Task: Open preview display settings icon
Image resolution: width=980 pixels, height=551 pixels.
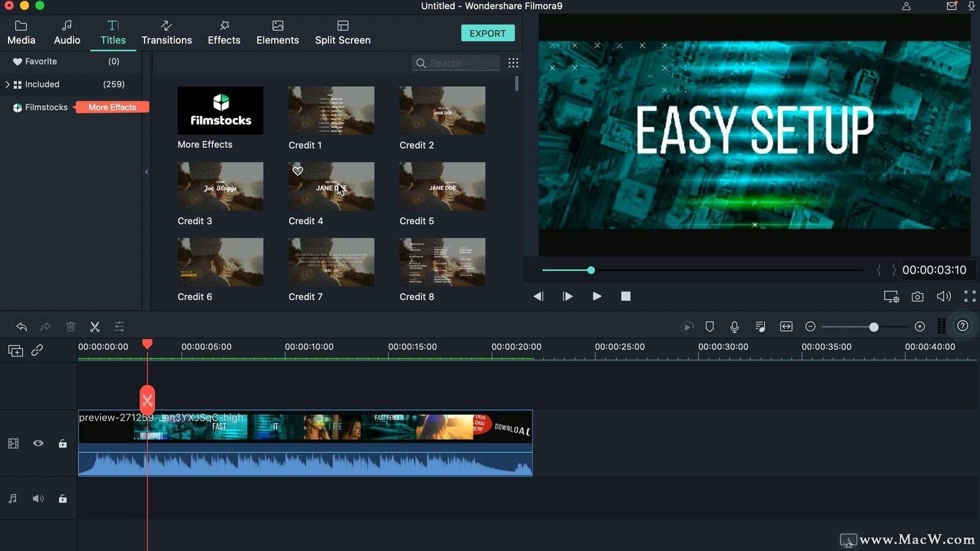Action: pos(891,297)
